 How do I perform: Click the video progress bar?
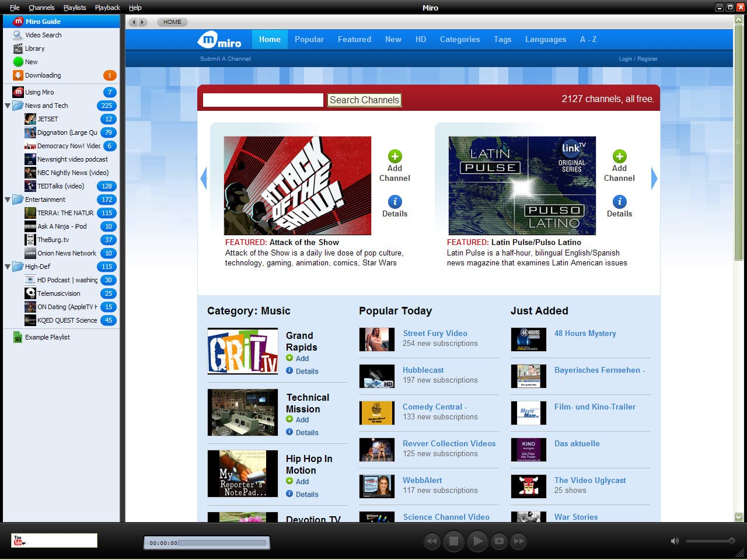tap(222, 542)
